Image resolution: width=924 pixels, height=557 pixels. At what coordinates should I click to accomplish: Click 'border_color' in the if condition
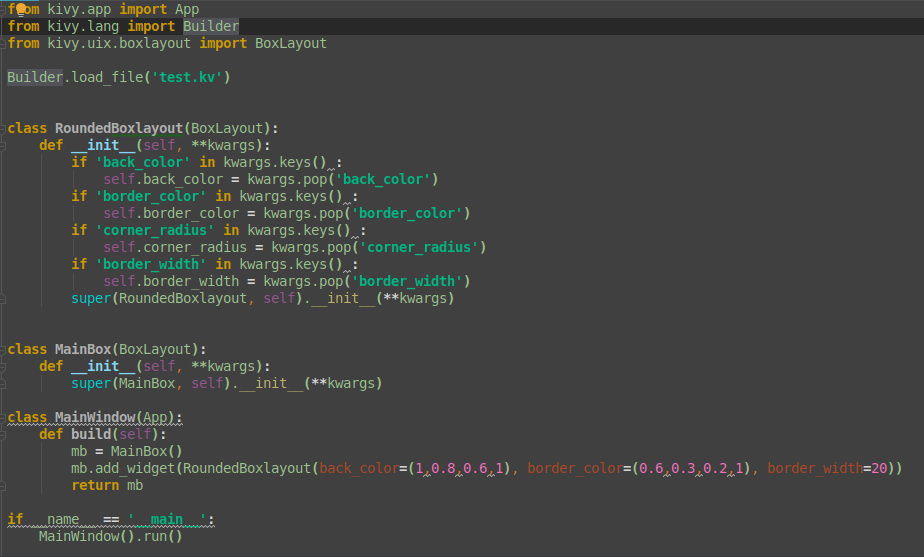151,196
